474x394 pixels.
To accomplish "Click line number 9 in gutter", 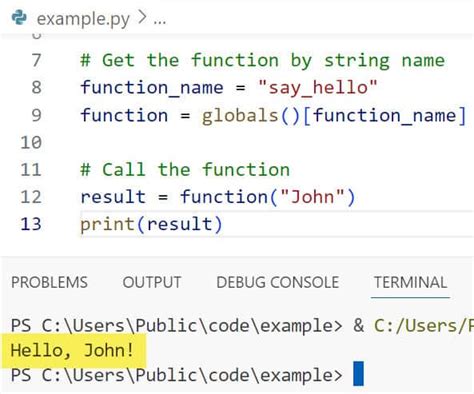I will [x=36, y=115].
